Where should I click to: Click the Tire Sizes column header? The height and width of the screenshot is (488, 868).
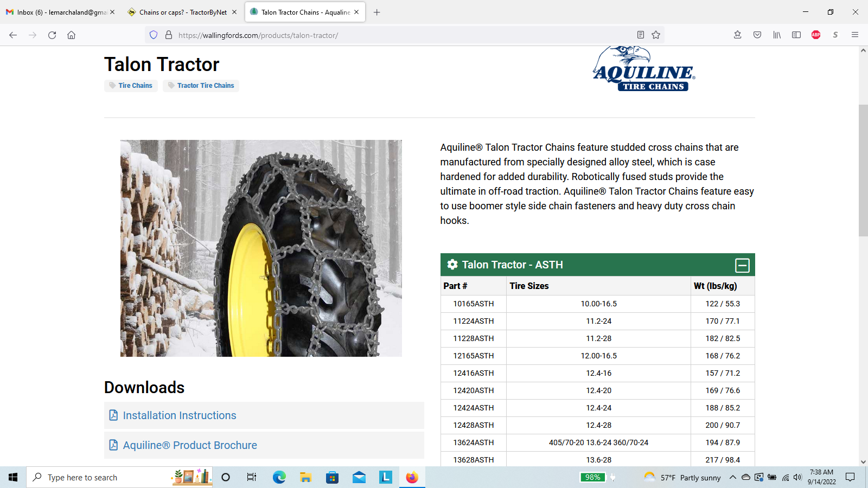598,286
